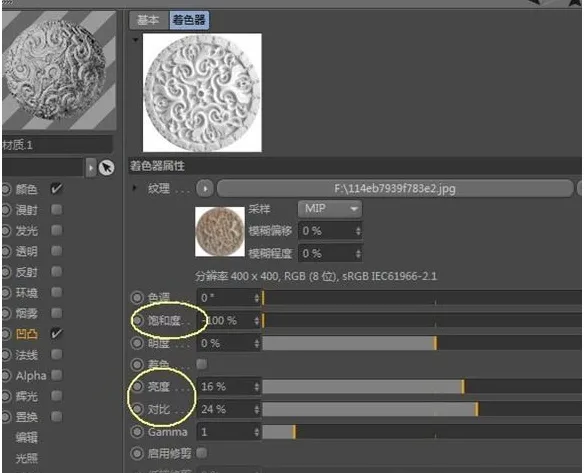584x473 pixels.
Task: Enable the 烟雾 channel checkbox
Action: [56, 313]
